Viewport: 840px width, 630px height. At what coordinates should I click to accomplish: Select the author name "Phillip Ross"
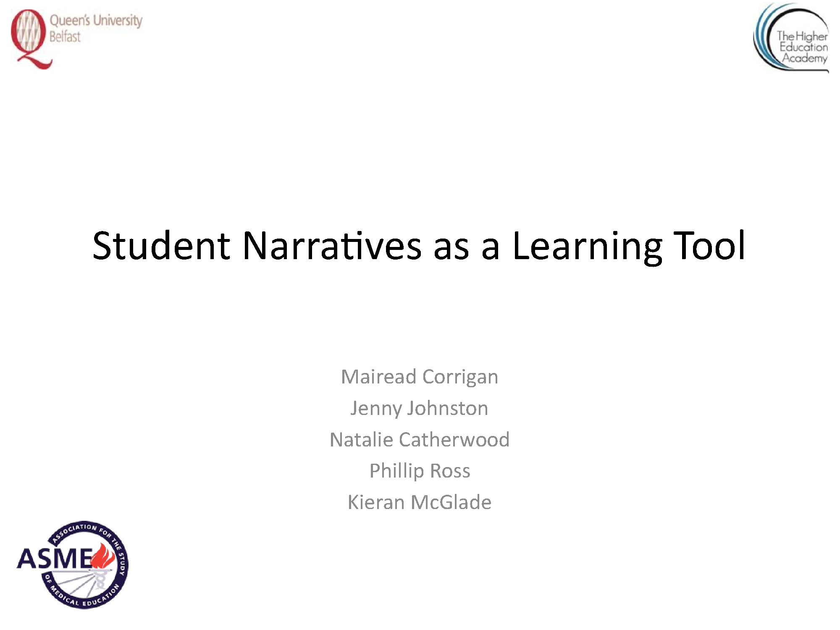coord(420,471)
